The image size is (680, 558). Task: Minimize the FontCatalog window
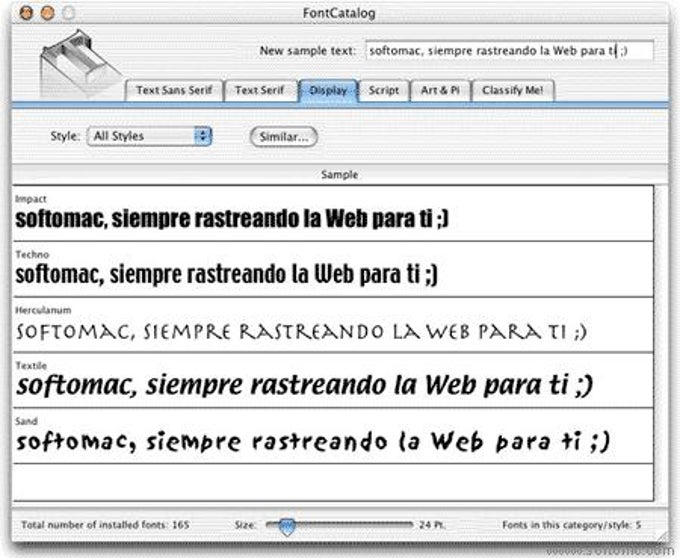(47, 13)
